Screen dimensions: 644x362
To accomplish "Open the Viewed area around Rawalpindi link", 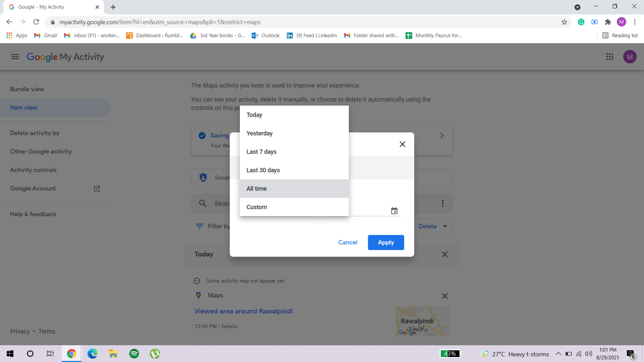I will coord(244,311).
